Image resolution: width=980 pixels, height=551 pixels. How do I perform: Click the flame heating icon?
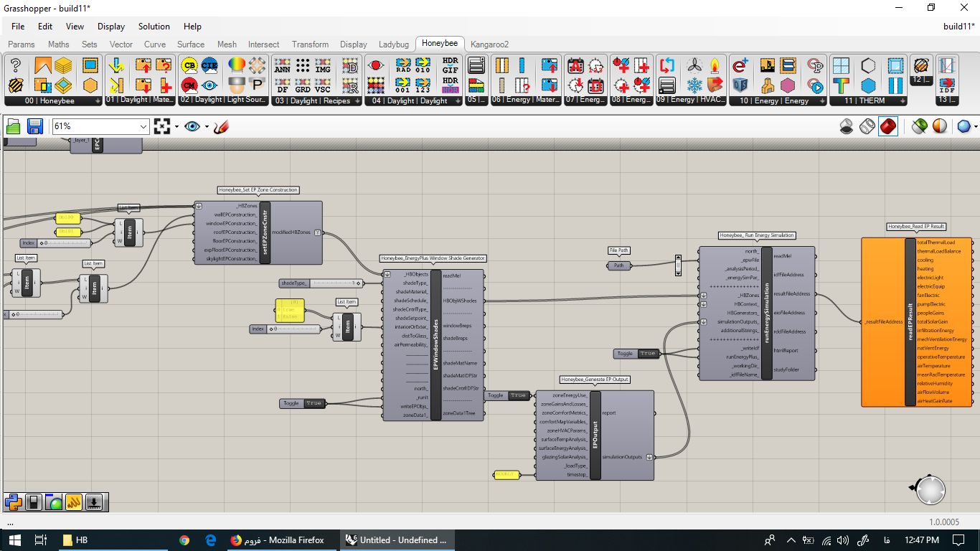point(715,66)
